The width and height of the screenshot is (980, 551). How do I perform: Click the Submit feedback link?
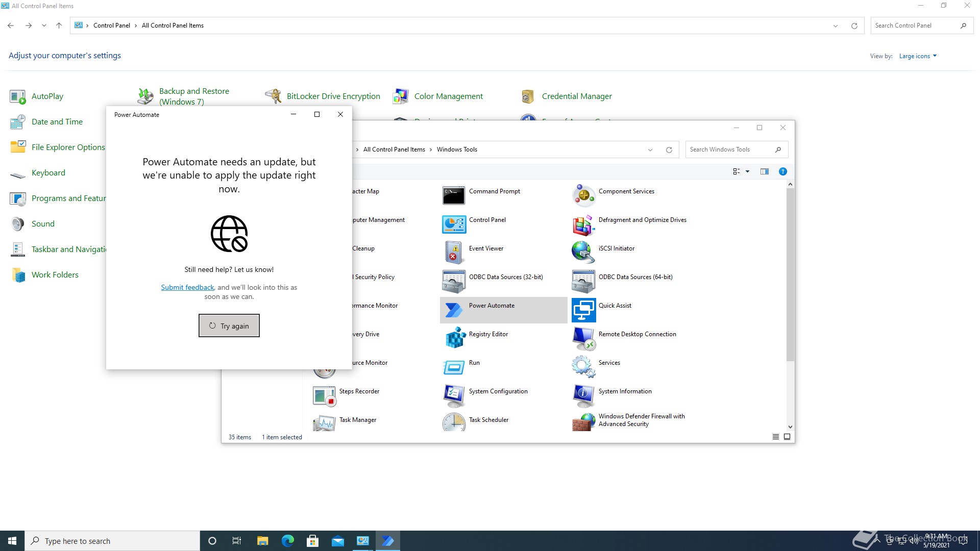coord(187,288)
